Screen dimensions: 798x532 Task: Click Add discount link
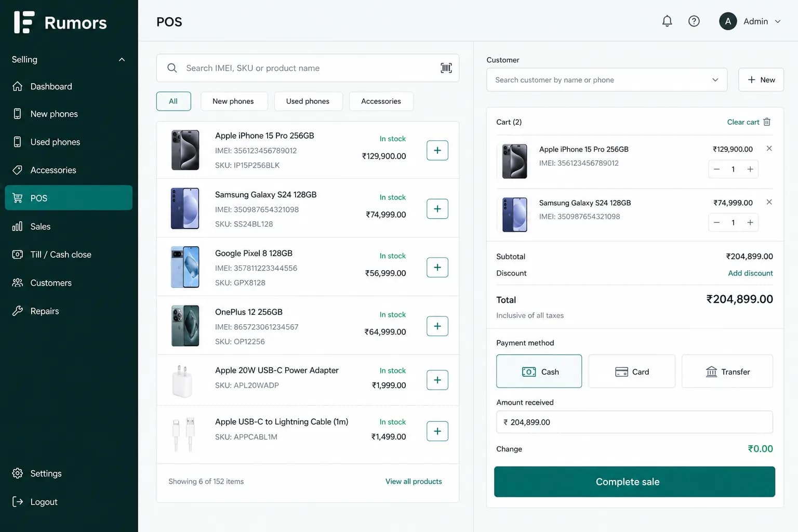(750, 273)
